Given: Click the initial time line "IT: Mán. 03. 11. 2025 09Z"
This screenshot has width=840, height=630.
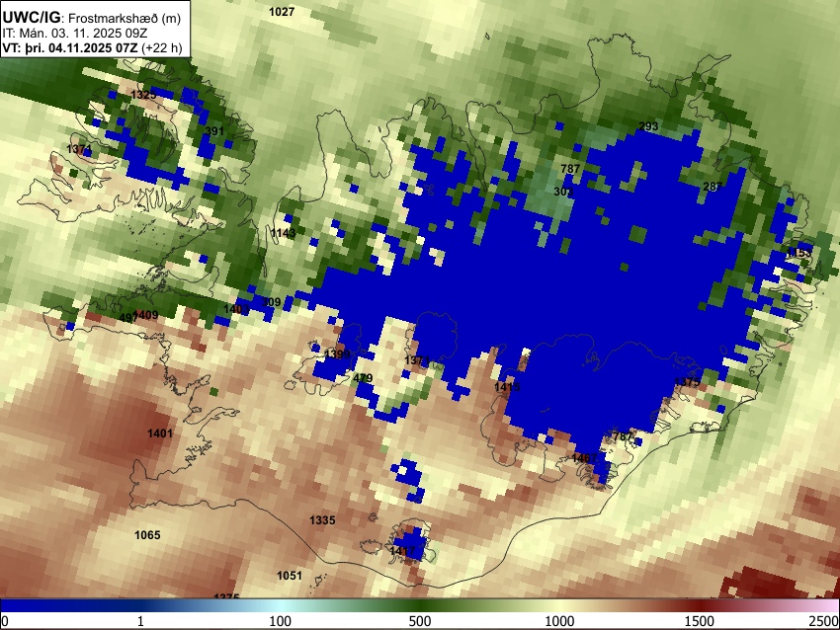Looking at the screenshot, I should 74,34.
